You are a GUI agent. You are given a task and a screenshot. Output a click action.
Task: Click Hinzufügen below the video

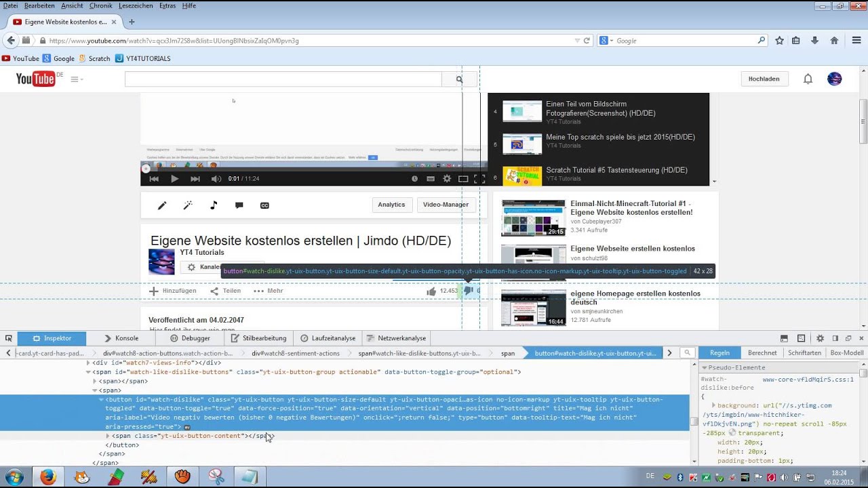tap(173, 291)
